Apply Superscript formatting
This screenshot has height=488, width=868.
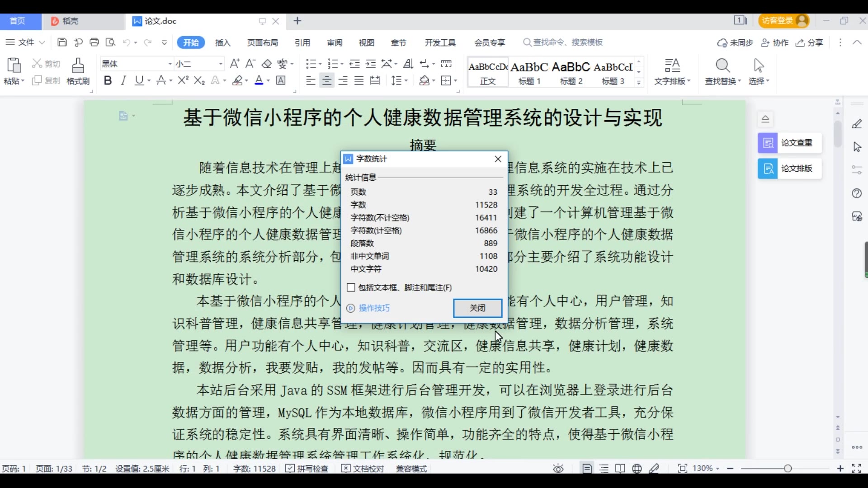point(183,80)
